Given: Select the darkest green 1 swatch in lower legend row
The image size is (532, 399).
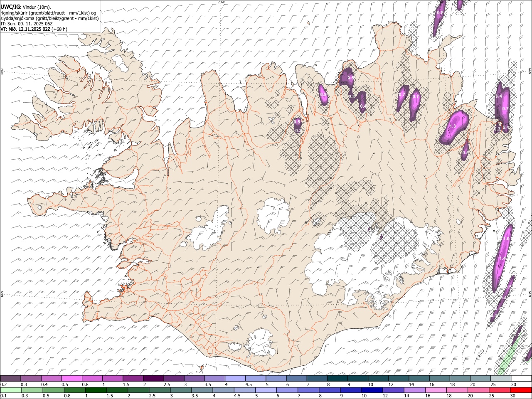Looking at the screenshot, I should (x=96, y=390).
